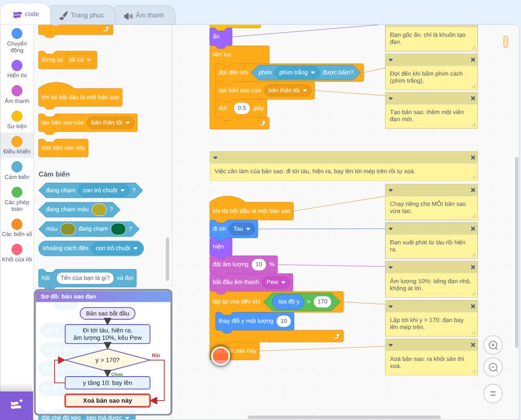Click the workspace horizontal scrollbar
521x420 pixels.
click(x=344, y=417)
